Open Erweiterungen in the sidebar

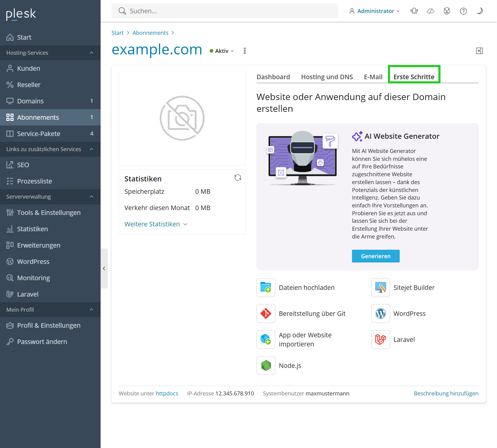pyautogui.click(x=50, y=245)
